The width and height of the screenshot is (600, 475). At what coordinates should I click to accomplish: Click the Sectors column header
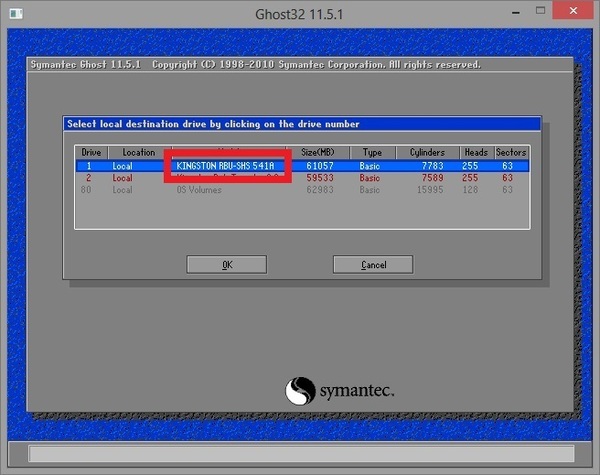pos(511,152)
